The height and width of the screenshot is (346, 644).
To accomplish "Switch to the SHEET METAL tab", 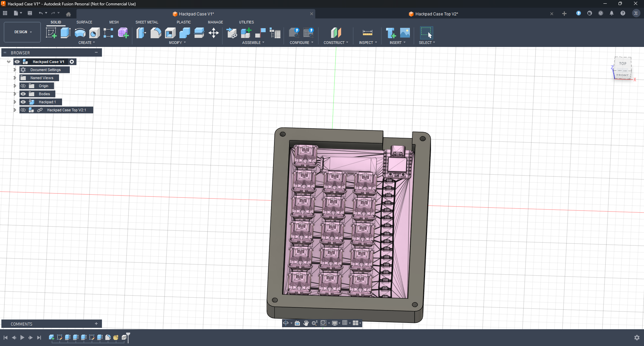I will pyautogui.click(x=147, y=22).
